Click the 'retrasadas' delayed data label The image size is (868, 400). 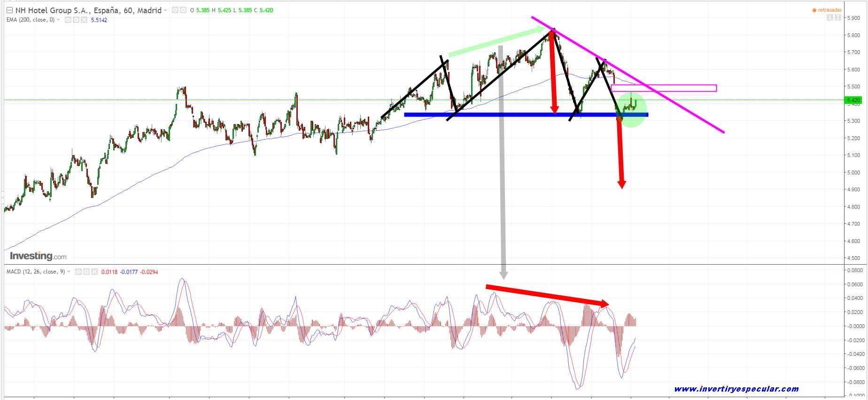tap(830, 10)
